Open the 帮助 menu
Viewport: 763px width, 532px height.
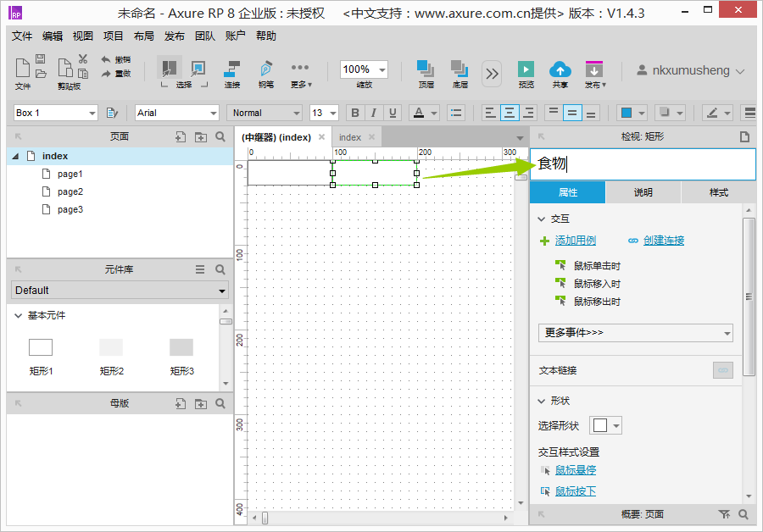click(265, 36)
